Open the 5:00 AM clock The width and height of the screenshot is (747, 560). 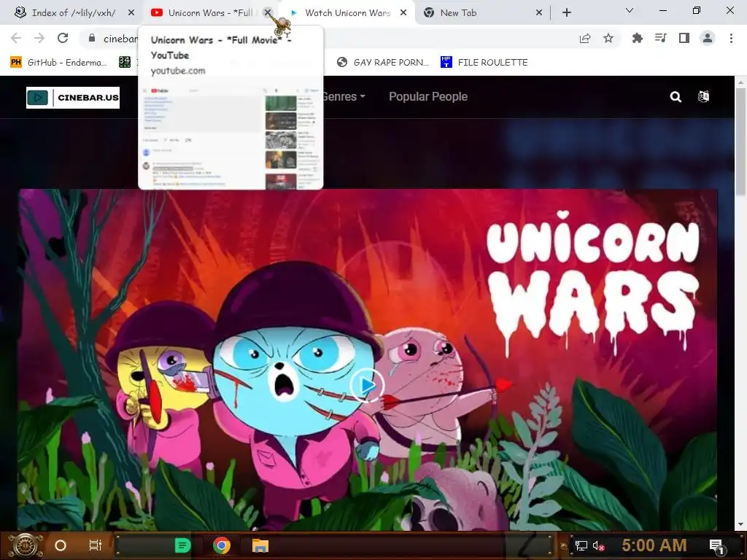(654, 545)
